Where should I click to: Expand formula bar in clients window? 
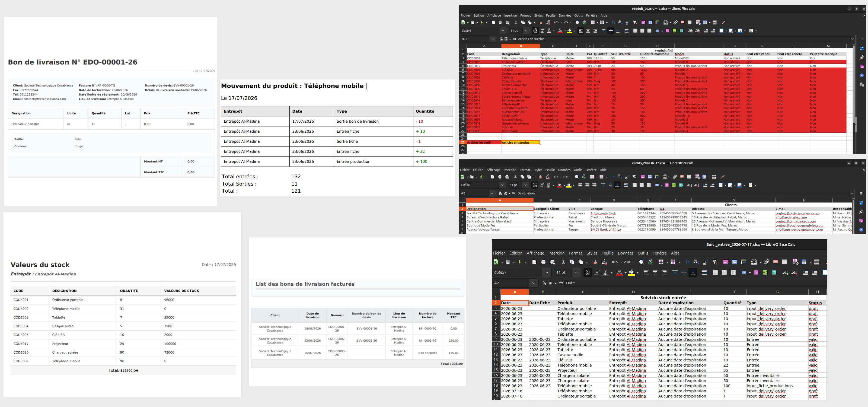pos(852,193)
